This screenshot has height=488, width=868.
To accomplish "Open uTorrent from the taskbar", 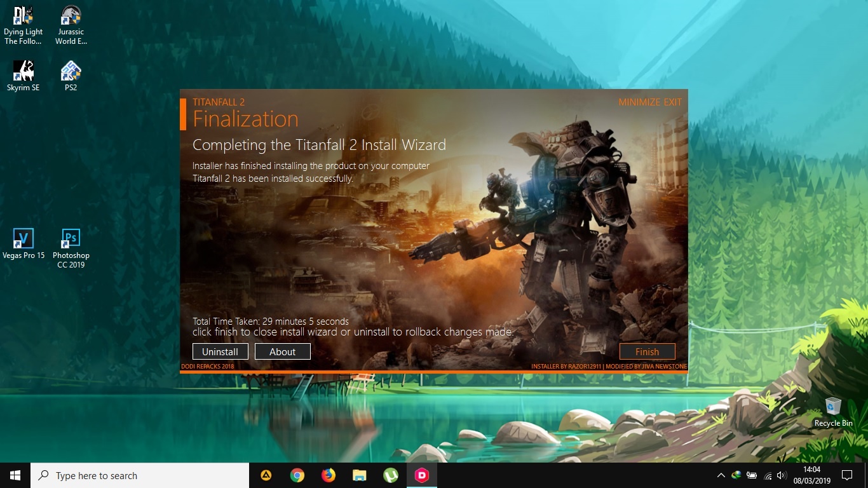I will tap(391, 475).
